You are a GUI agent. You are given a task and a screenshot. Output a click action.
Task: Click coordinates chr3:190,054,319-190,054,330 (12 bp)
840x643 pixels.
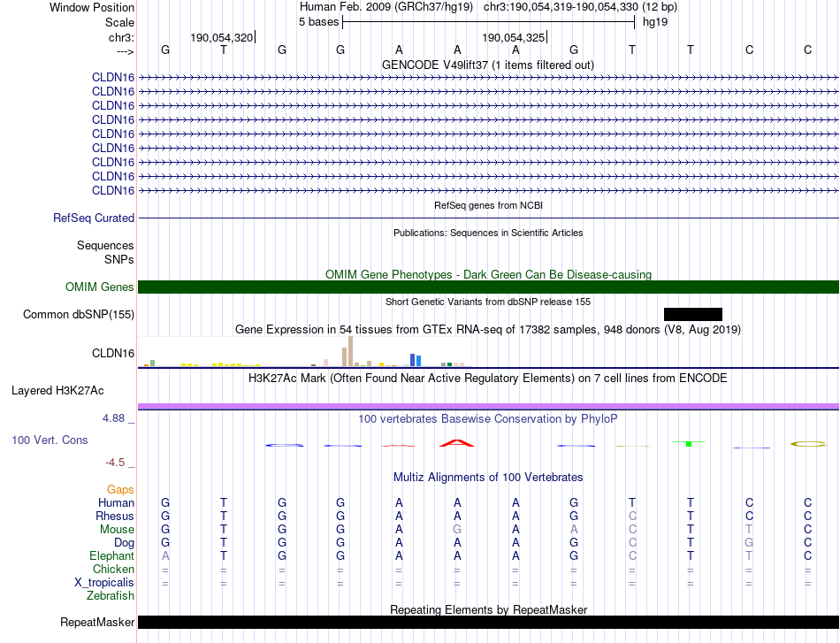[580, 7]
